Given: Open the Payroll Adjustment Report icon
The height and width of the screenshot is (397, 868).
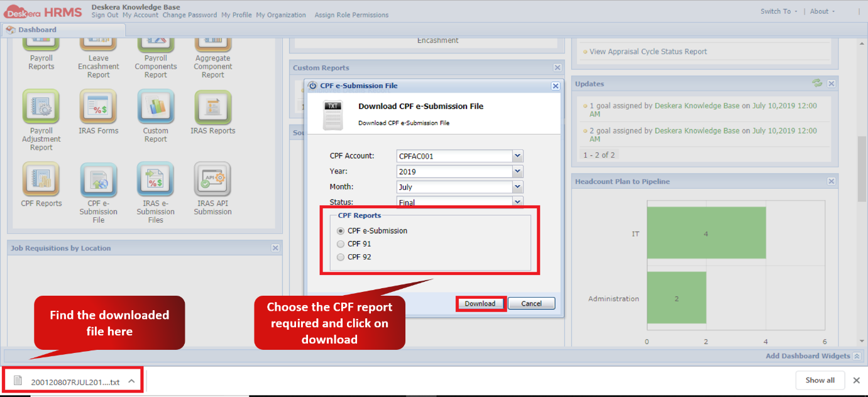Looking at the screenshot, I should tap(41, 107).
